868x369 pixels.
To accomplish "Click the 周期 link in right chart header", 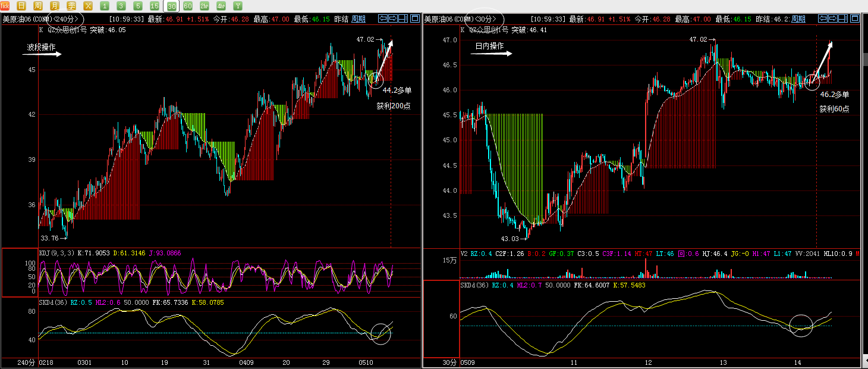I will [x=798, y=19].
